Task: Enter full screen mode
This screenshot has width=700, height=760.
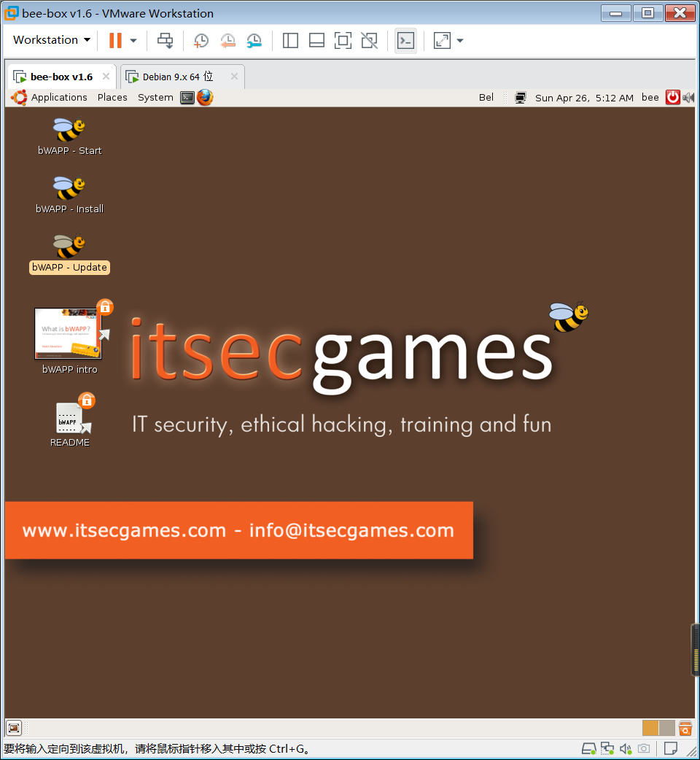Action: (343, 41)
